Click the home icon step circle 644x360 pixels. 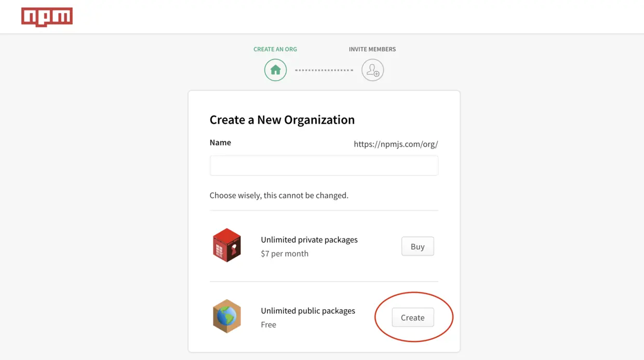(x=275, y=70)
